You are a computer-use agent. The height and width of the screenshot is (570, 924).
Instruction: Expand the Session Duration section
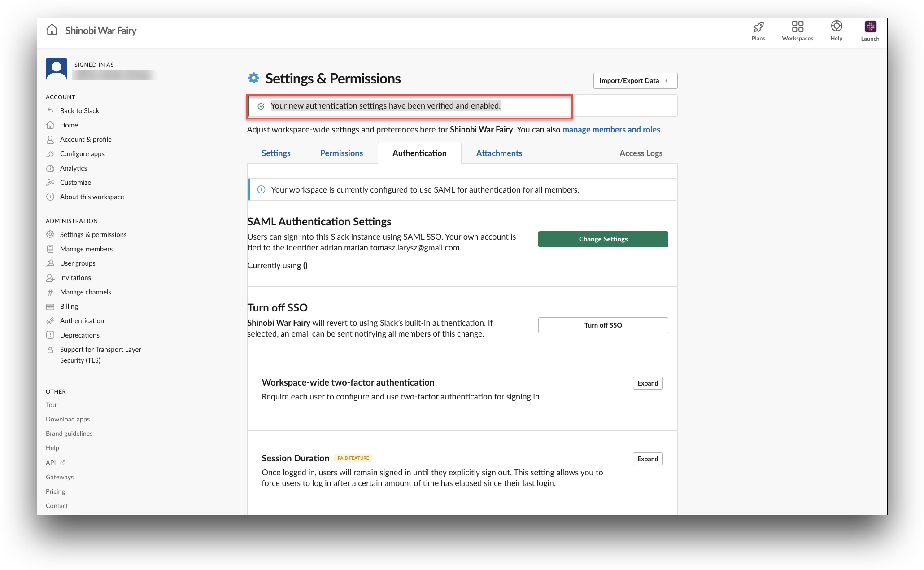pyautogui.click(x=647, y=459)
